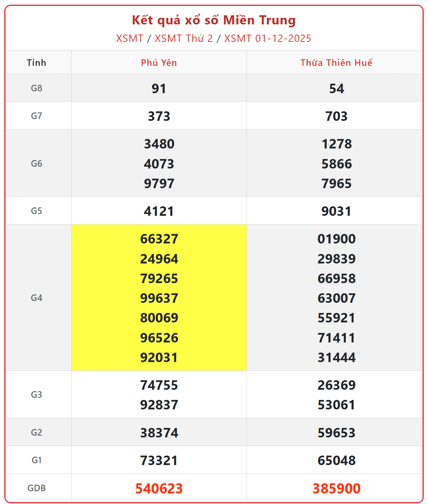The width and height of the screenshot is (428, 504).
Task: Open the XSMT 01-12-2025 link
Action: tap(268, 39)
